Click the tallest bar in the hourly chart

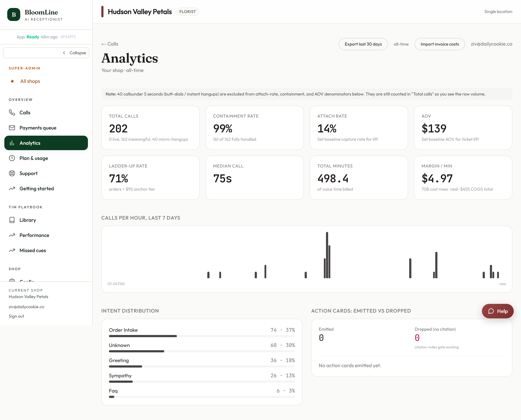tap(327, 255)
